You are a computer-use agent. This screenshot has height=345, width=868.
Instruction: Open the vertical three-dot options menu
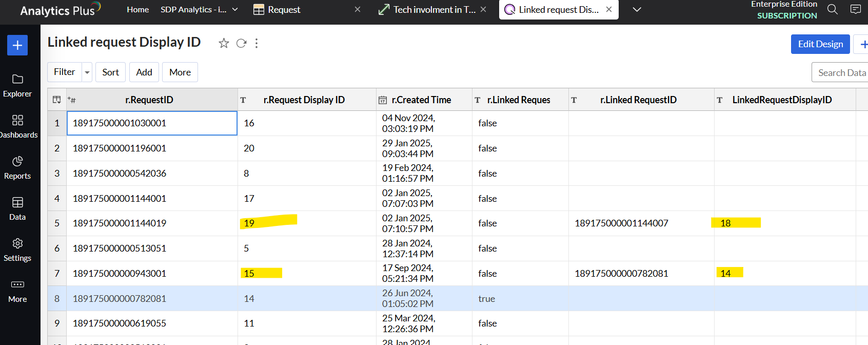point(257,44)
